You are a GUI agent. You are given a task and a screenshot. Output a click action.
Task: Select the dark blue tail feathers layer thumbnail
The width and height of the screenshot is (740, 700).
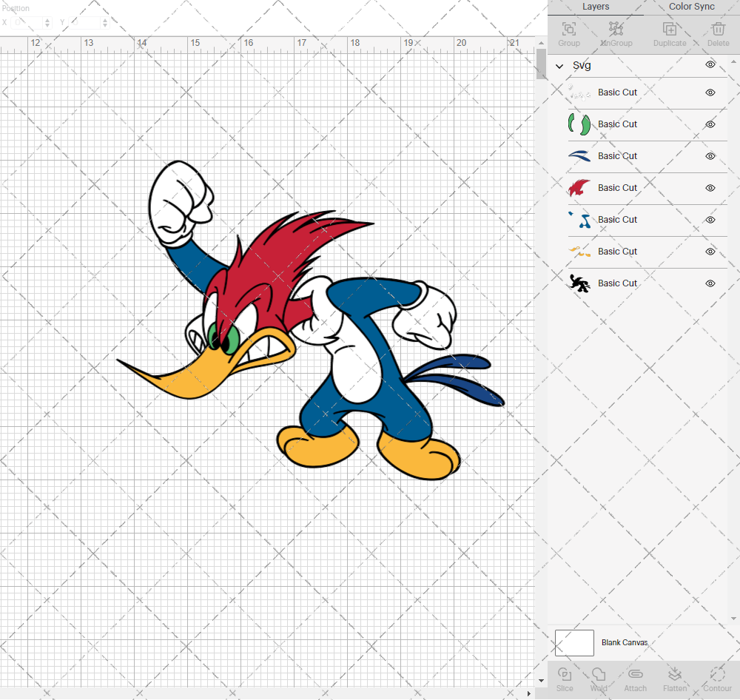click(579, 156)
